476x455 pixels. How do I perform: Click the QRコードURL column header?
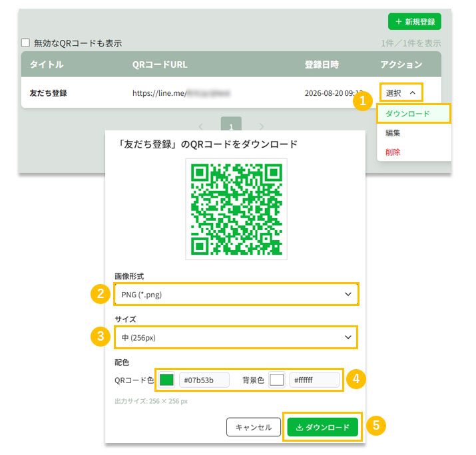160,65
